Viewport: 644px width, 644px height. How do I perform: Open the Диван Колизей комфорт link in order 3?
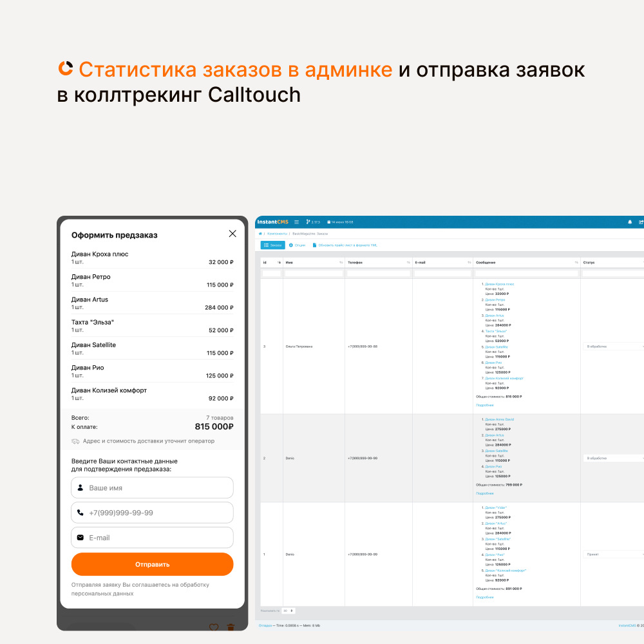click(x=504, y=378)
